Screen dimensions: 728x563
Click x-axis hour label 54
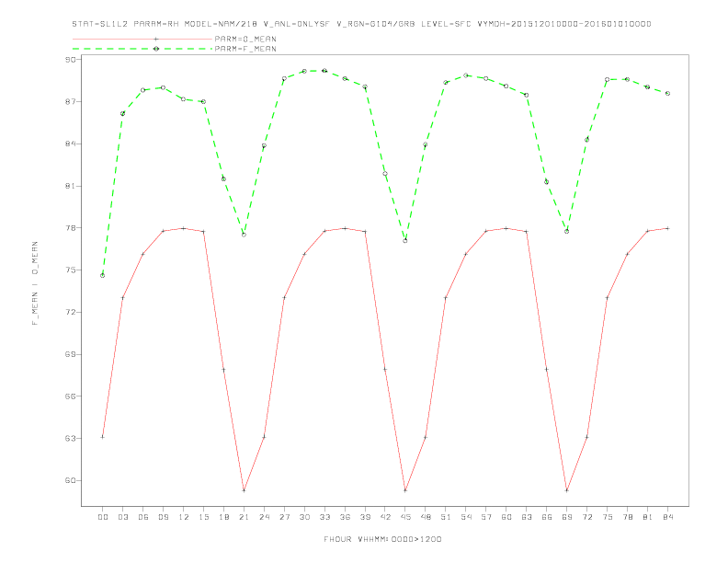pyautogui.click(x=466, y=517)
